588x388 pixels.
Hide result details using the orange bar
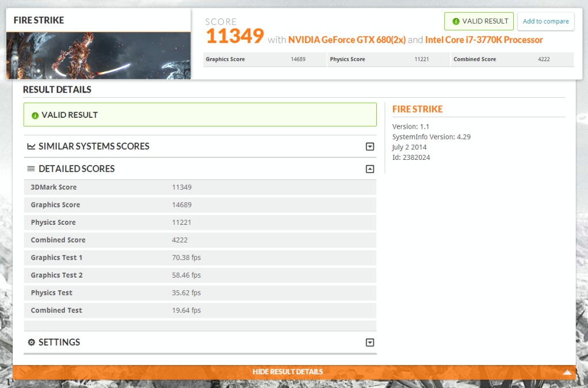(x=288, y=372)
